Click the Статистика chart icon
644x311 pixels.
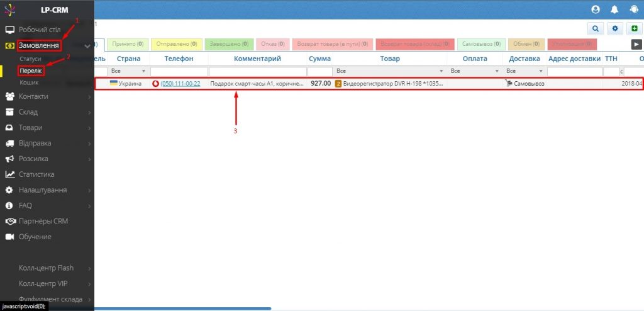10,174
